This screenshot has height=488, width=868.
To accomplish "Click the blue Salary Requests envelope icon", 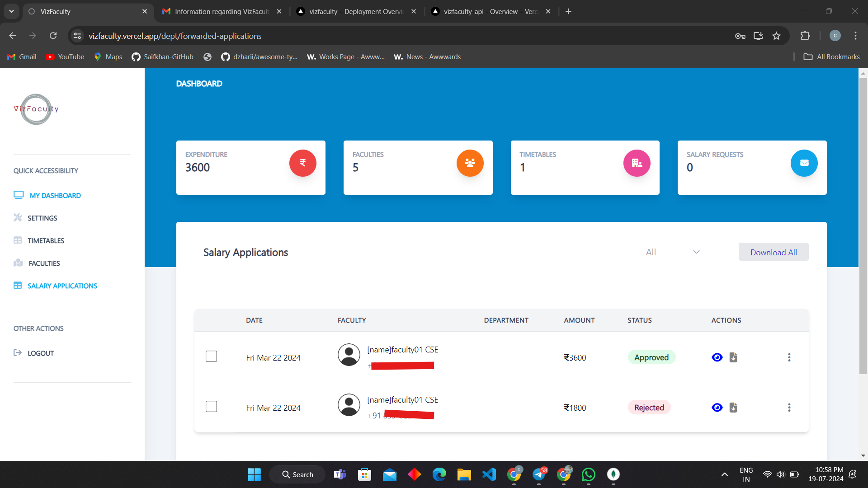I will coord(804,163).
